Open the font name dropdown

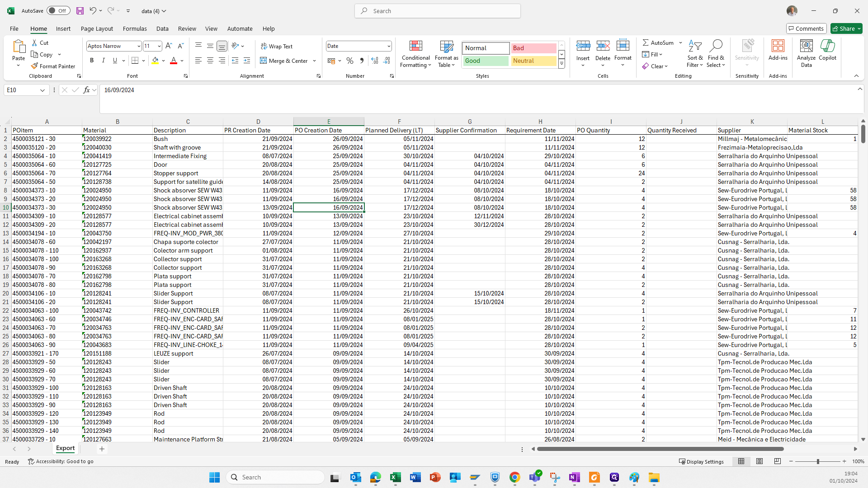pyautogui.click(x=138, y=46)
